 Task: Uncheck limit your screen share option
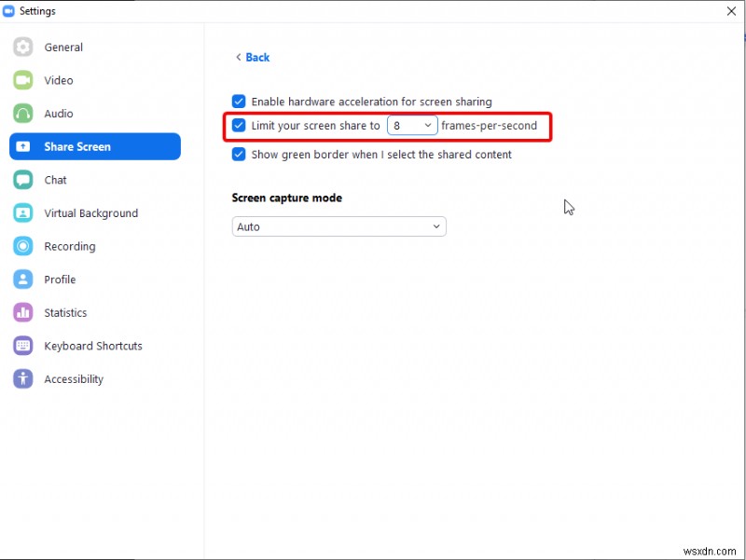tap(239, 126)
